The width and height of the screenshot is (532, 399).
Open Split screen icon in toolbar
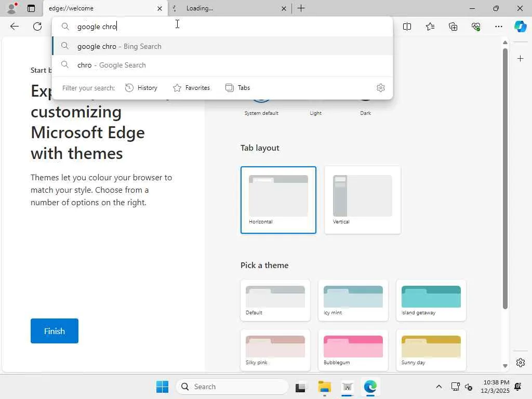[x=407, y=26]
